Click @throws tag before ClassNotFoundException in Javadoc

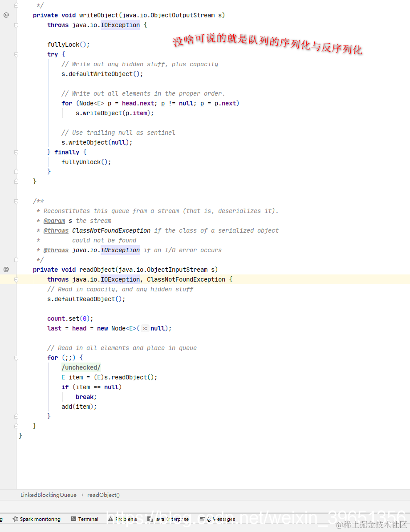pos(56,231)
